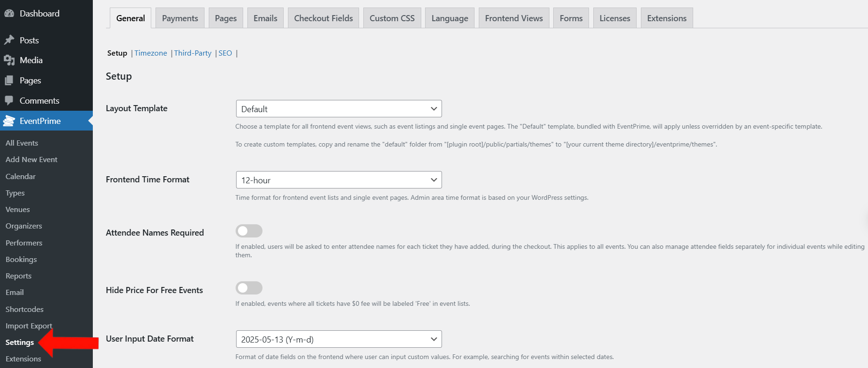Open the Types submenu item
This screenshot has width=868, height=368.
tap(15, 193)
